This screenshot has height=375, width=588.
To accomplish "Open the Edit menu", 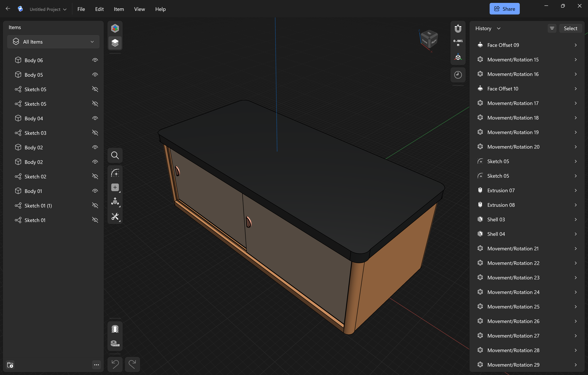I will tap(99, 9).
